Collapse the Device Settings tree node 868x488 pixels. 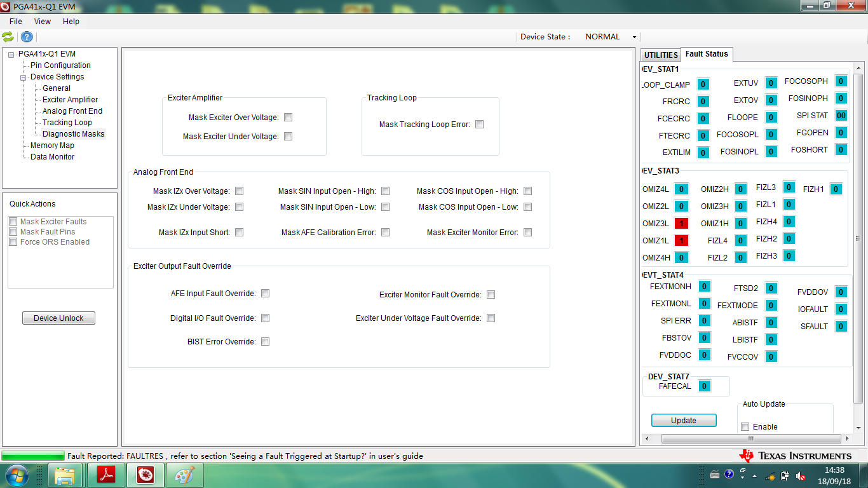[24, 77]
